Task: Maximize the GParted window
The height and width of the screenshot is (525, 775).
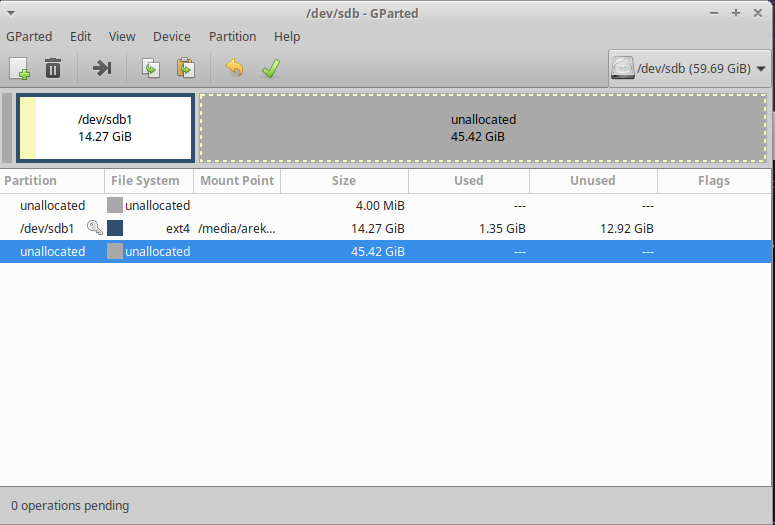Action: coord(736,13)
